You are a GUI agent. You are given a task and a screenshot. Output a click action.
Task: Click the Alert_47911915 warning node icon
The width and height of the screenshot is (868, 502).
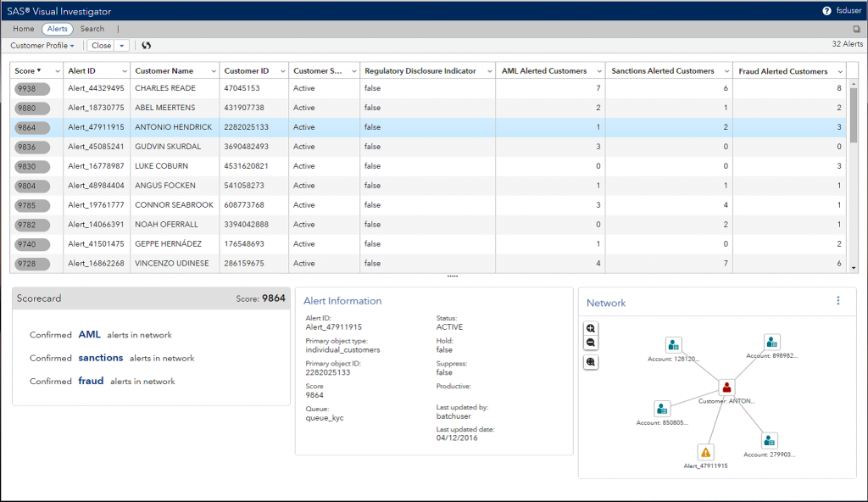click(x=704, y=452)
